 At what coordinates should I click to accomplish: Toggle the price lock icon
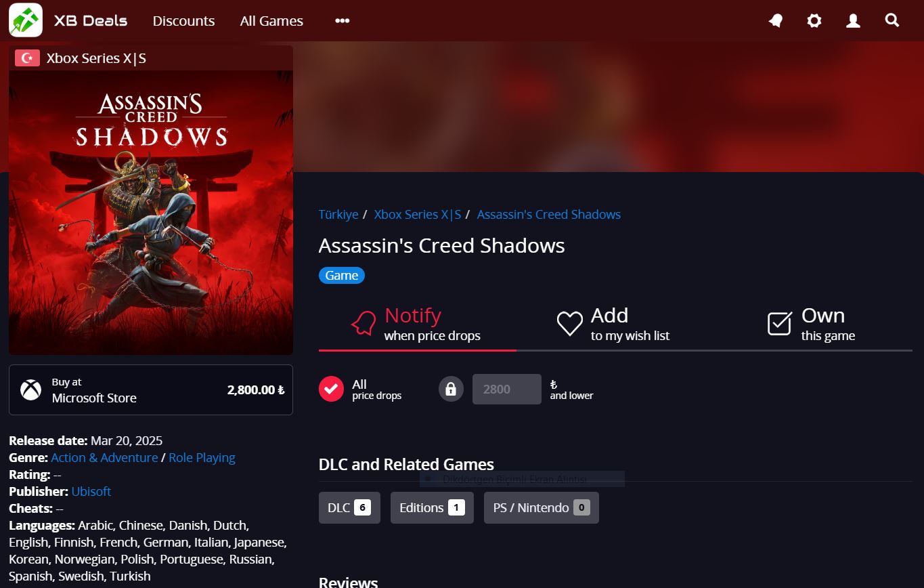coord(451,389)
